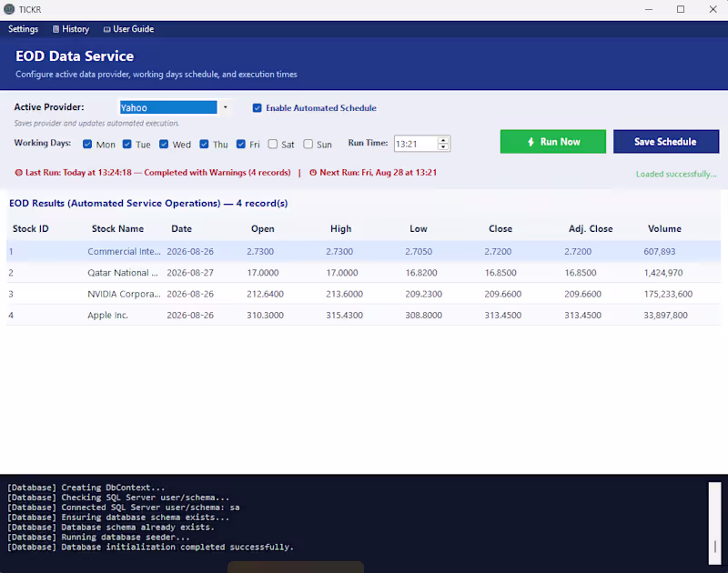Click volume 1,424,970 cell
This screenshot has width=728, height=573.
tap(663, 273)
